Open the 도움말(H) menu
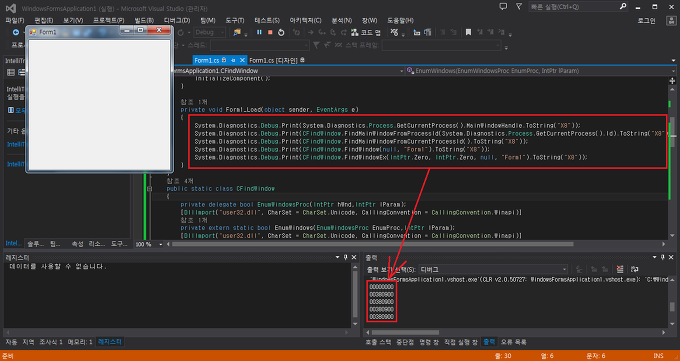 tap(400, 20)
